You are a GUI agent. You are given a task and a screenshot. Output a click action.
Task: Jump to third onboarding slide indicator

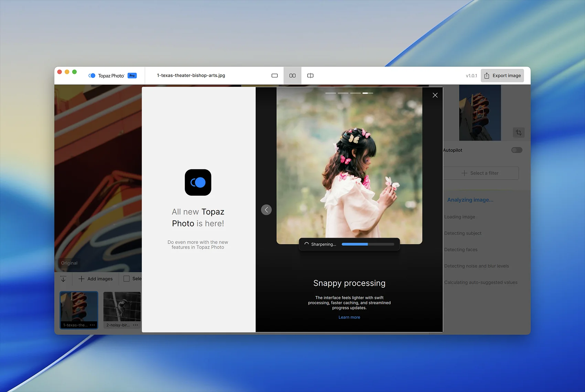[355, 93]
